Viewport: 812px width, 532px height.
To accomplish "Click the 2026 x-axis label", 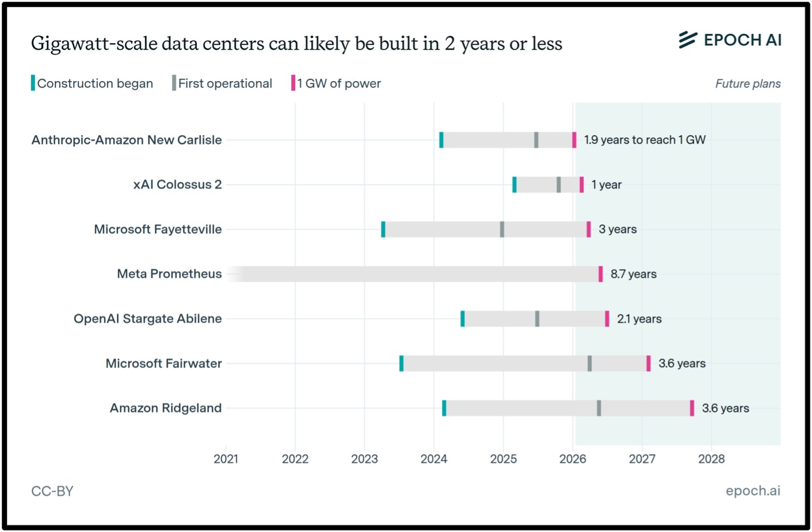I will pos(573,459).
